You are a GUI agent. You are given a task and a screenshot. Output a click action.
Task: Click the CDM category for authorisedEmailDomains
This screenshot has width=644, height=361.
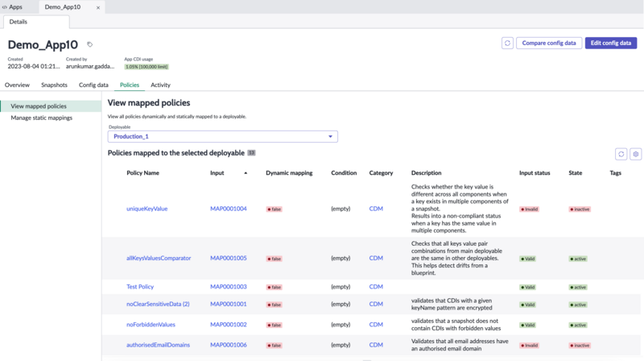[376, 346]
